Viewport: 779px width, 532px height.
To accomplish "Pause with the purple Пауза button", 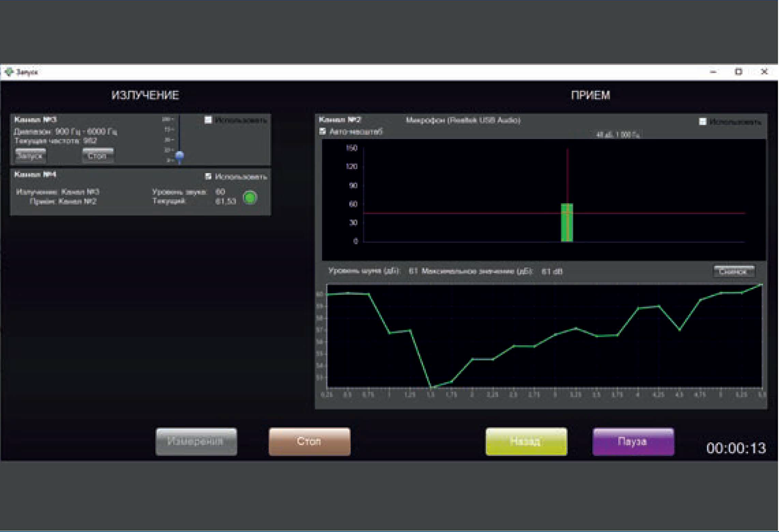I will point(633,442).
